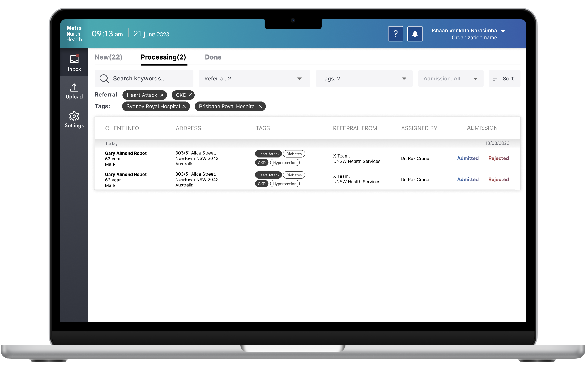Click the Search keywords input field
The image size is (588, 365).
pos(144,79)
